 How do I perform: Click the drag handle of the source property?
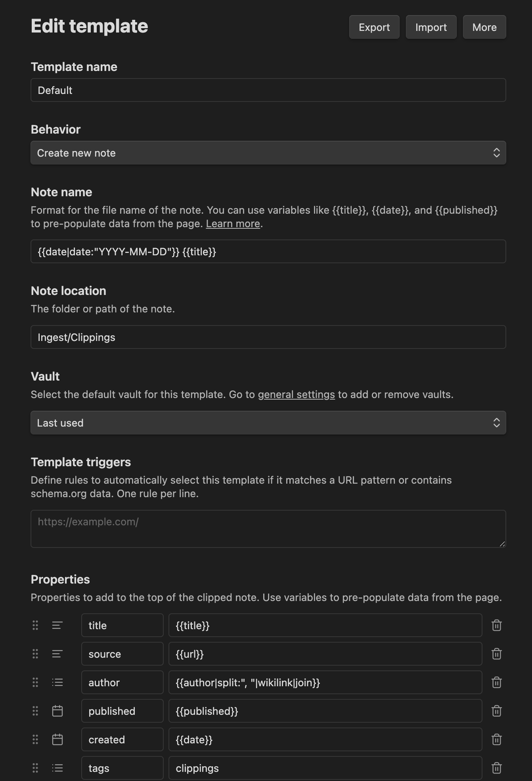click(x=35, y=654)
